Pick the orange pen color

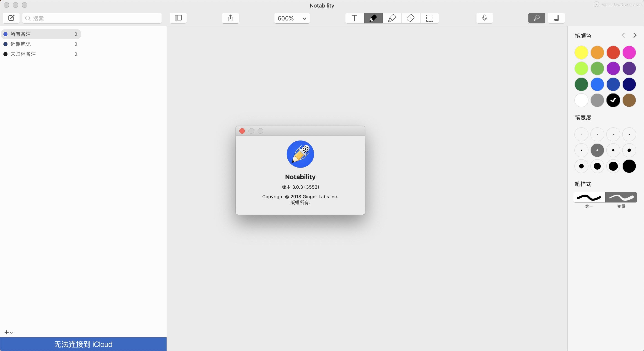click(x=597, y=53)
